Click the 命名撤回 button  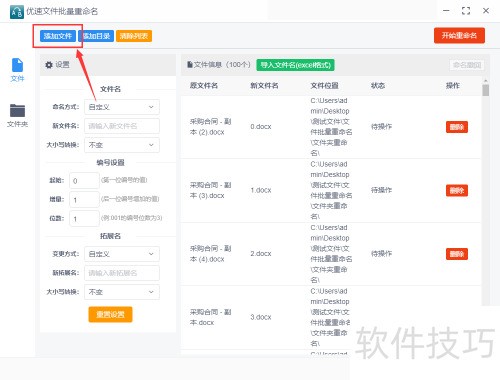click(x=467, y=65)
